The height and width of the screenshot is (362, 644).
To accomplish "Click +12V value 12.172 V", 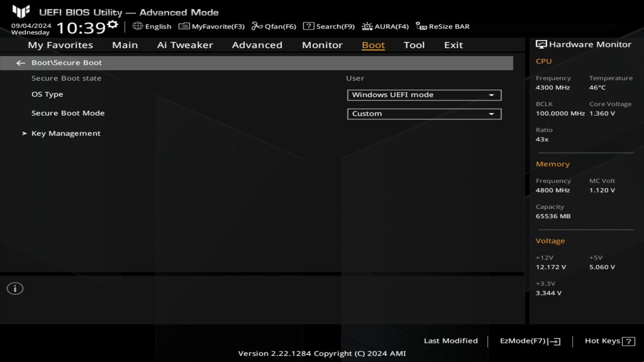I will [551, 267].
